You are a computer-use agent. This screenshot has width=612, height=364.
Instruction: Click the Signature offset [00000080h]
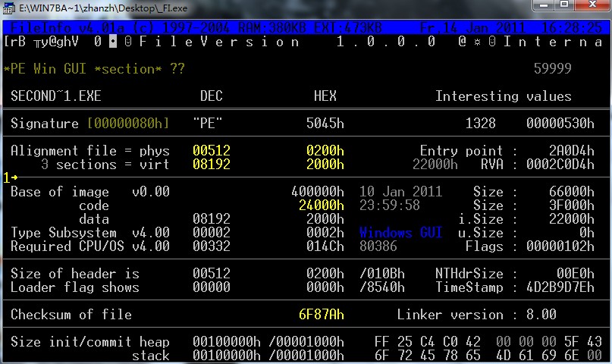point(128,124)
